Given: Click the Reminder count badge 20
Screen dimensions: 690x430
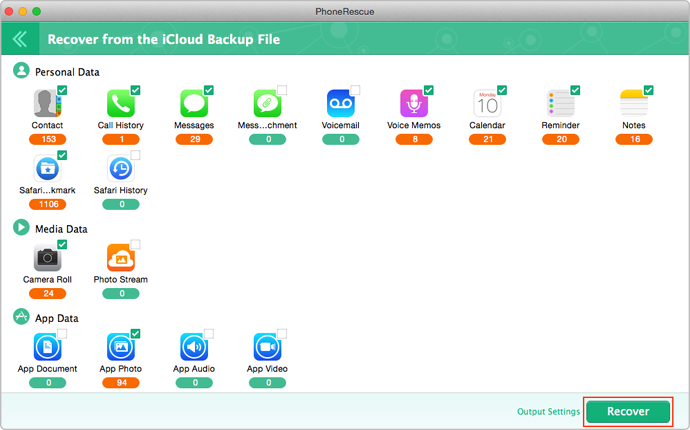Looking at the screenshot, I should point(561,139).
